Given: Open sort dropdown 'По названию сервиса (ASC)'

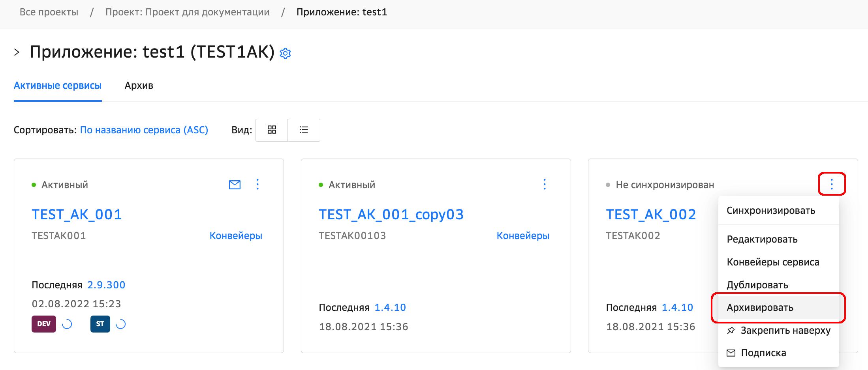Looking at the screenshot, I should [x=144, y=130].
